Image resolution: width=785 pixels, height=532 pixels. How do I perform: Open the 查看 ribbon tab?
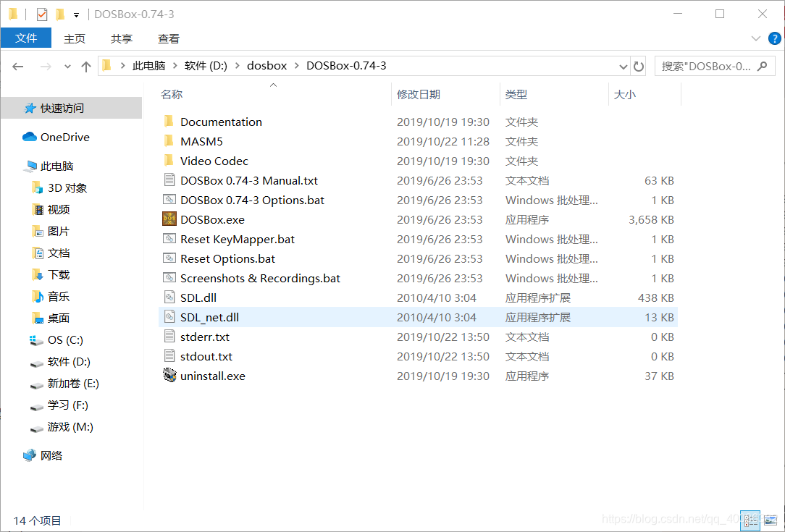168,38
